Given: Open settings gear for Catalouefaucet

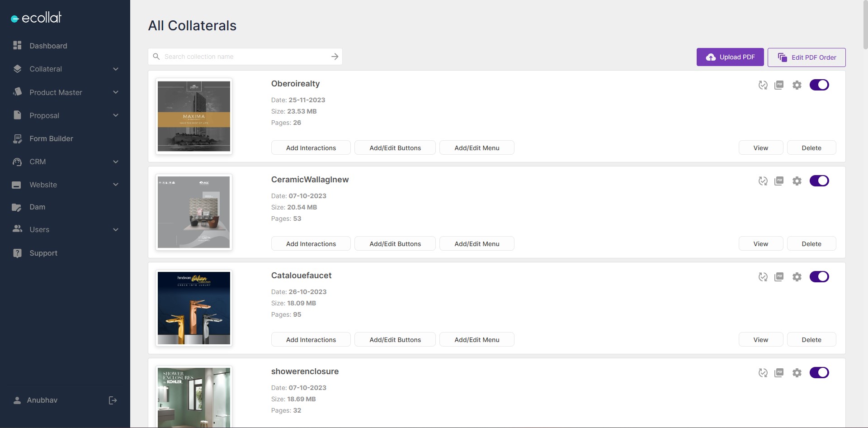Looking at the screenshot, I should (x=797, y=277).
